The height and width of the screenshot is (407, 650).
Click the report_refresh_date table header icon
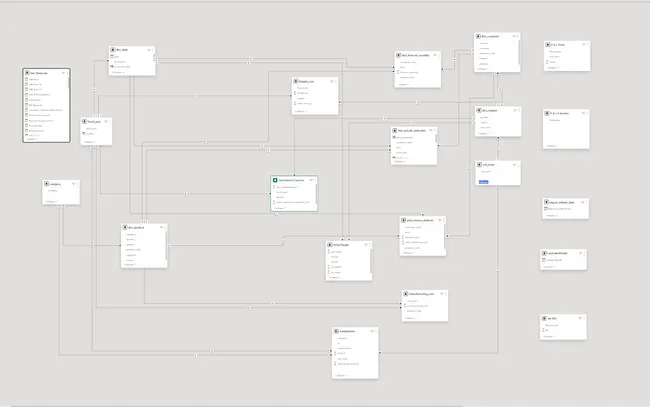[x=546, y=202]
